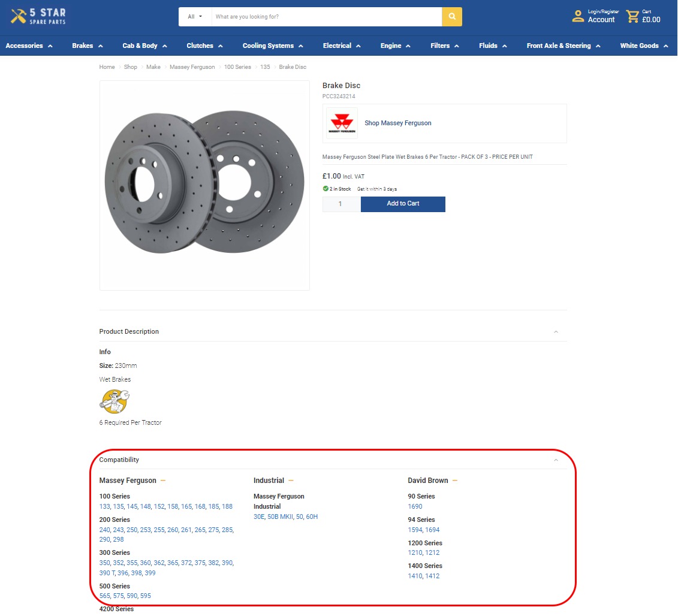
Task: Click the Massey Ferguson brand logo
Action: pos(342,123)
